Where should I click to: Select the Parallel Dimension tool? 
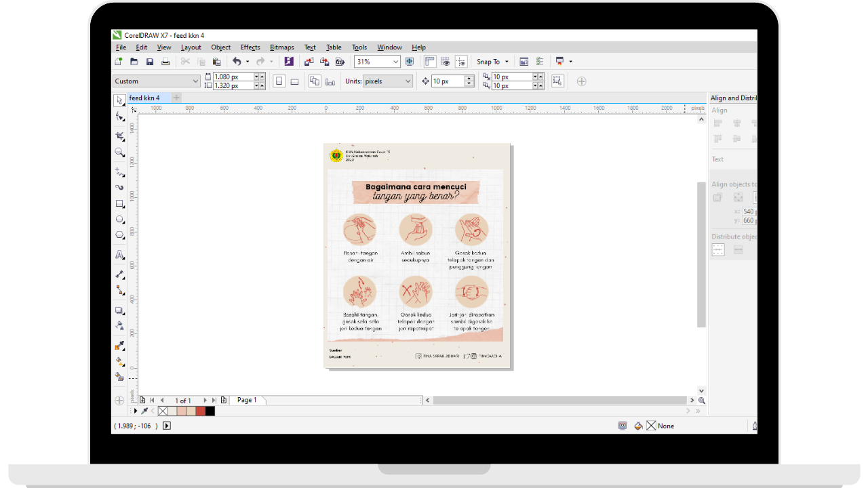pyautogui.click(x=119, y=274)
